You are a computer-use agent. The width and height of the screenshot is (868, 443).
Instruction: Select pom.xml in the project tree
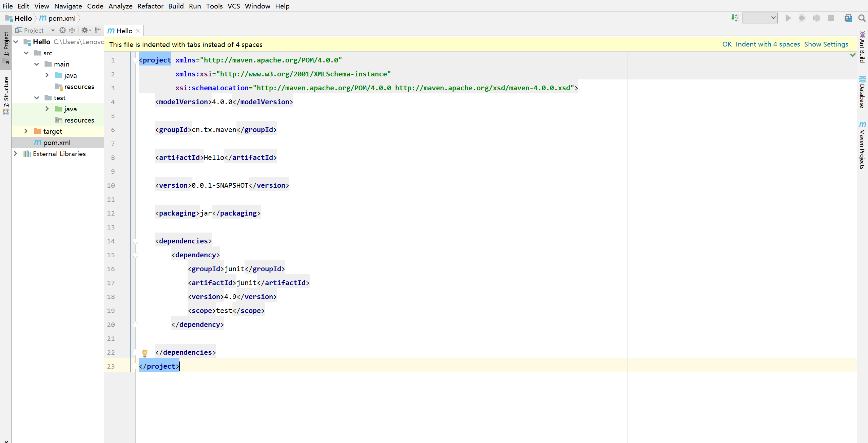click(x=57, y=143)
